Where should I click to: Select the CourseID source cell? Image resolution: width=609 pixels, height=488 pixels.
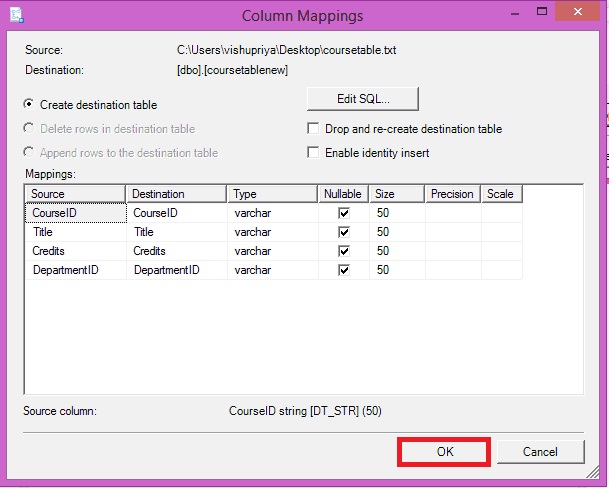(76, 213)
